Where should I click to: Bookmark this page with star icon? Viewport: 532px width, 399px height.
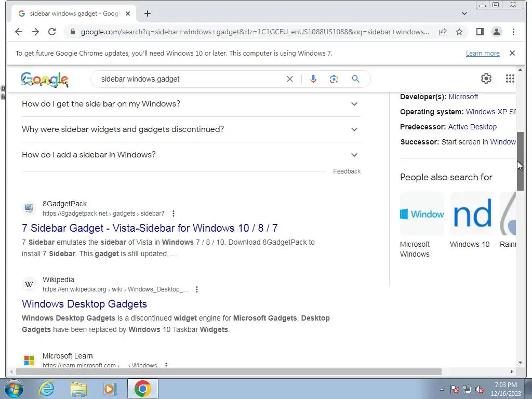pyautogui.click(x=459, y=32)
